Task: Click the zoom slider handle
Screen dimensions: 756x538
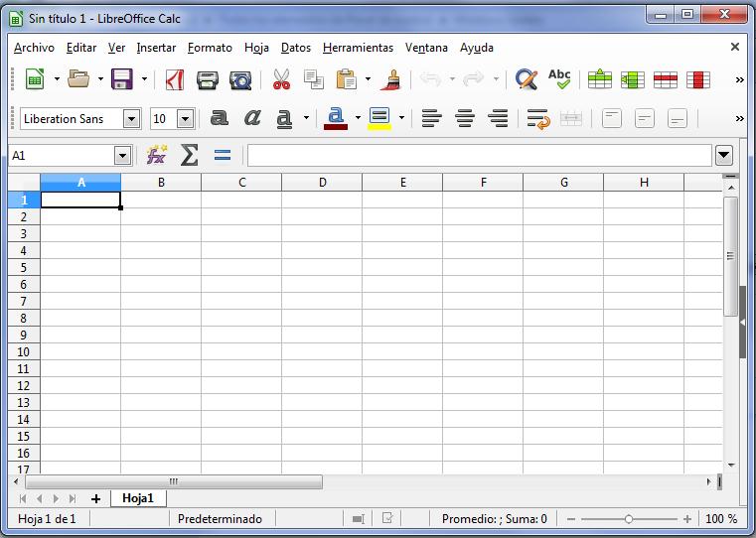Action: [628, 519]
